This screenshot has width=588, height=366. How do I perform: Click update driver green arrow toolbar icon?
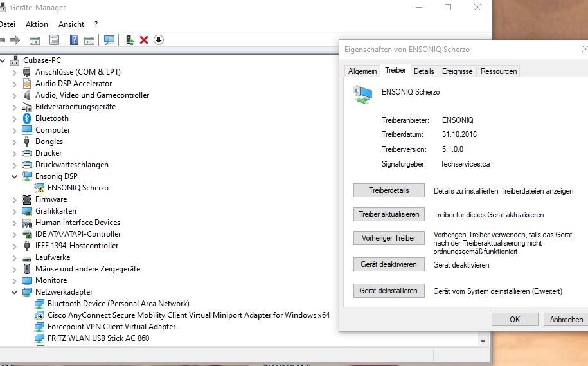point(129,40)
